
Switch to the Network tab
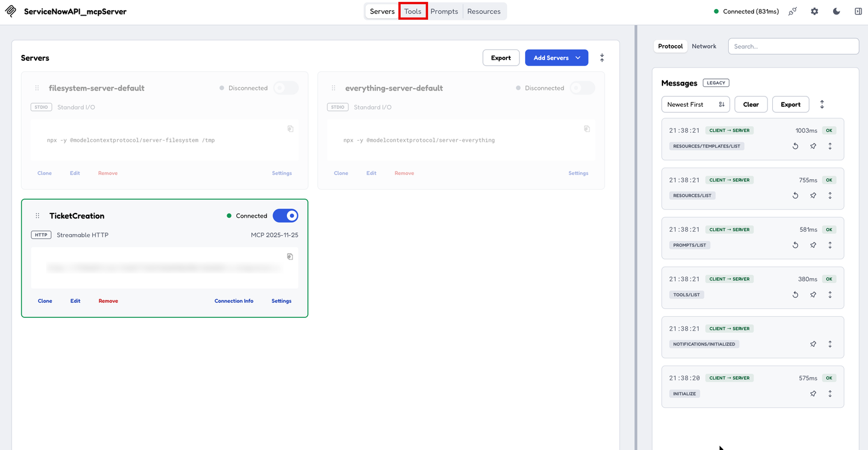(704, 46)
